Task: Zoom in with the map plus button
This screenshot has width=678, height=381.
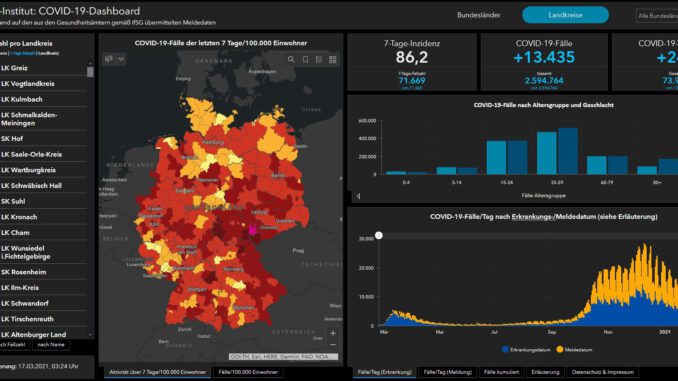Action: click(333, 333)
